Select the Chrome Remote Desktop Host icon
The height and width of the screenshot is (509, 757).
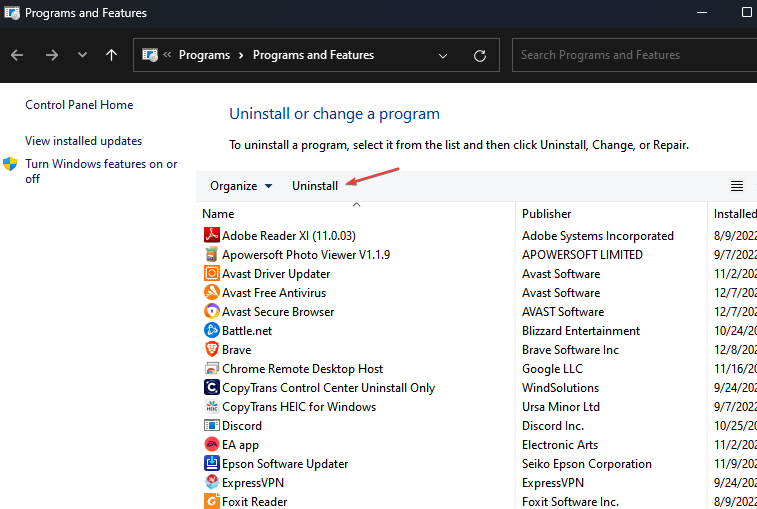pyautogui.click(x=211, y=368)
